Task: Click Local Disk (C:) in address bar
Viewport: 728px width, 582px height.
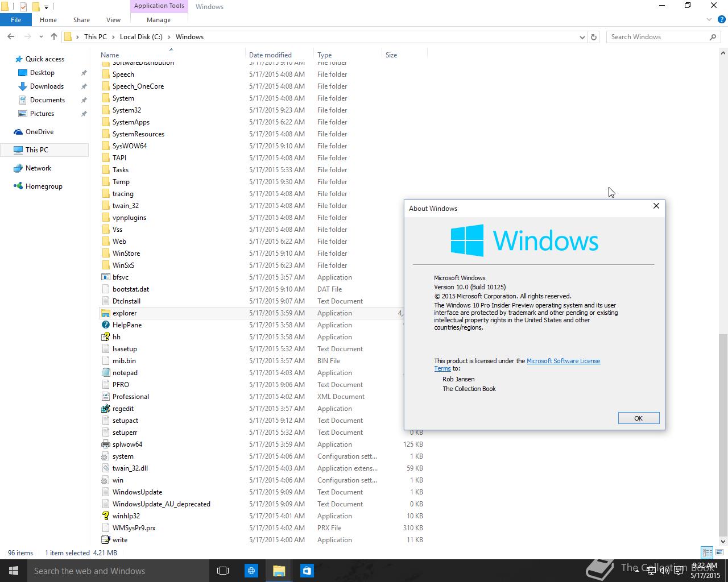Action: click(141, 37)
